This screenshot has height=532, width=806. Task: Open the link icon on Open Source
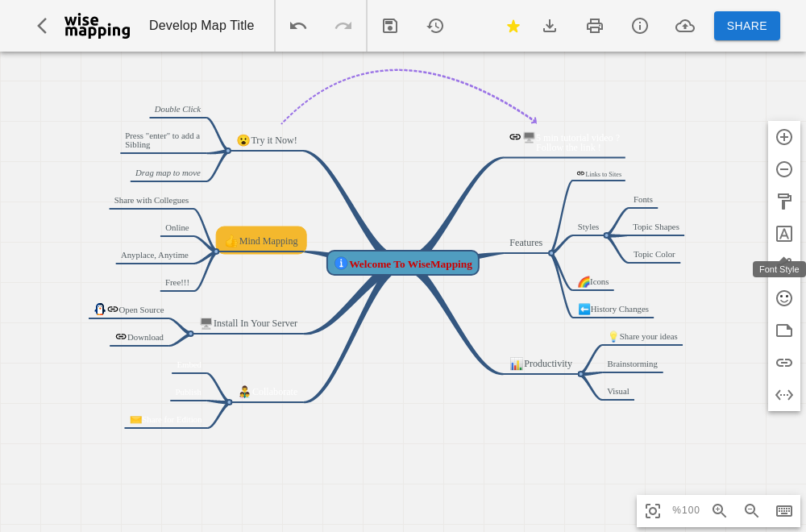pyautogui.click(x=113, y=309)
